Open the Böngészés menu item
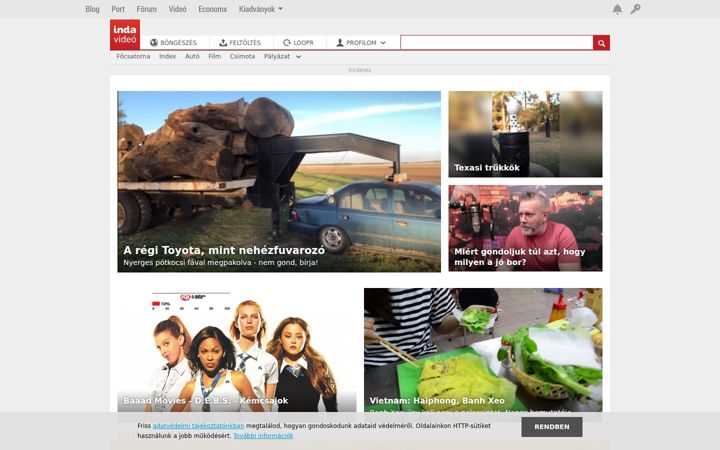Image resolution: width=720 pixels, height=450 pixels. [x=174, y=43]
